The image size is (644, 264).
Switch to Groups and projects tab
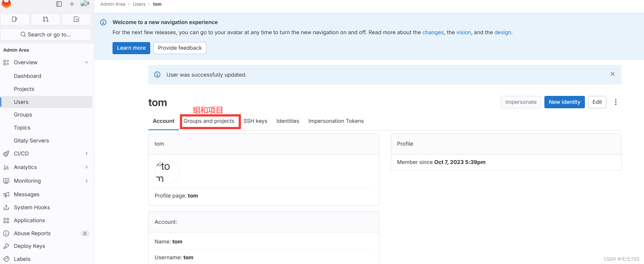point(209,121)
